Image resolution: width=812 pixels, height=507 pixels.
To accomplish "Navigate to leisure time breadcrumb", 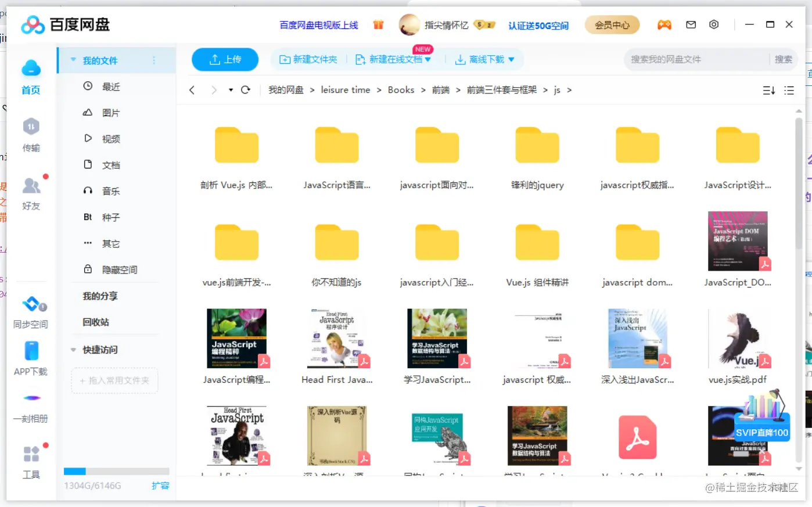I will click(x=346, y=90).
